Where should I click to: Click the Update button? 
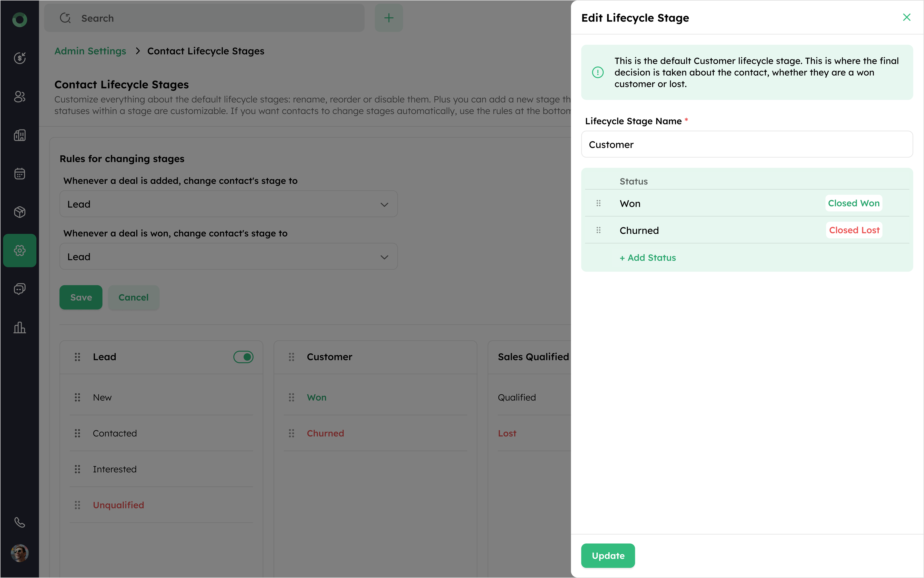point(608,555)
